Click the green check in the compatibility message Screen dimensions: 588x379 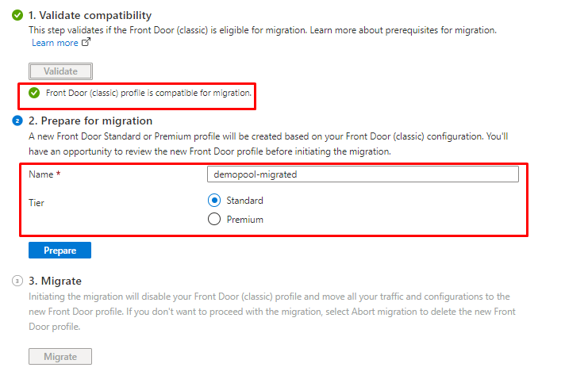[34, 94]
